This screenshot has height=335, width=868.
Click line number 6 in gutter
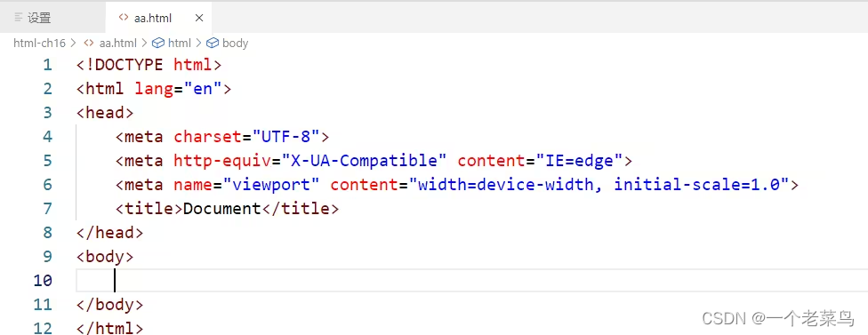click(x=47, y=185)
